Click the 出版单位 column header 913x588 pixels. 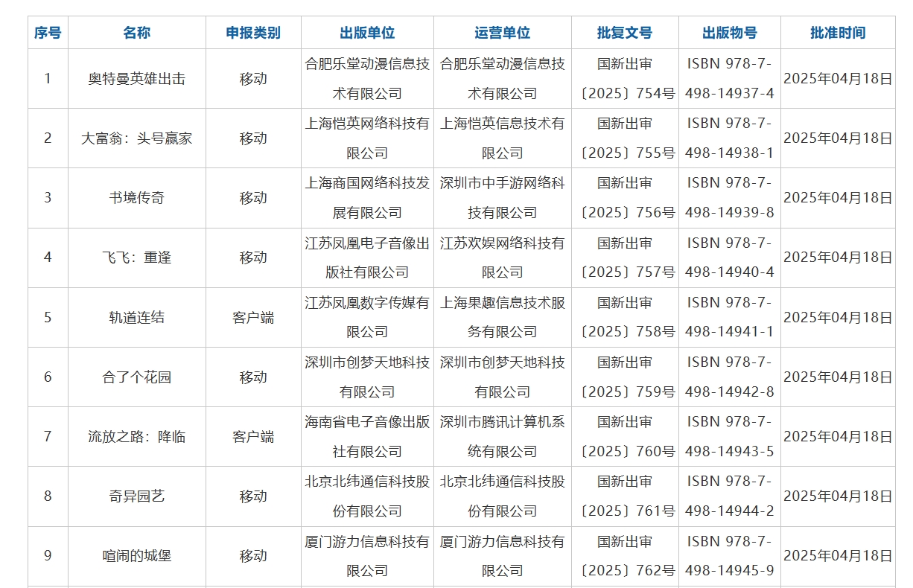pos(367,33)
